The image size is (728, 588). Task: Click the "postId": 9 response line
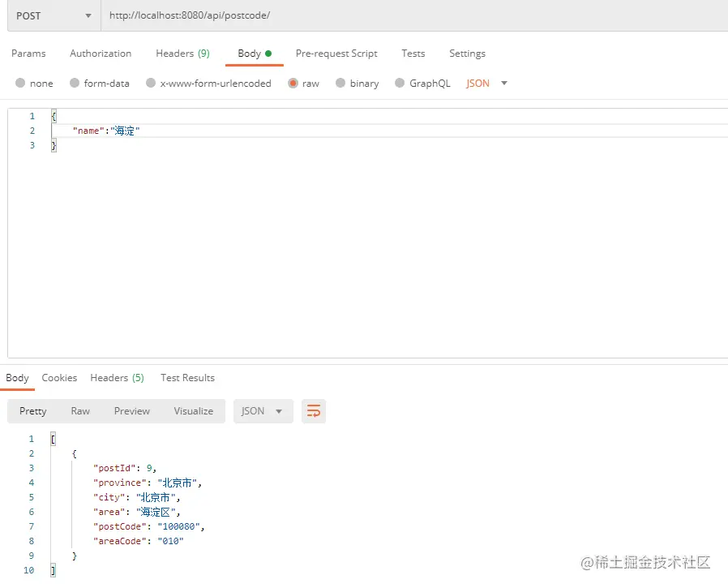125,468
